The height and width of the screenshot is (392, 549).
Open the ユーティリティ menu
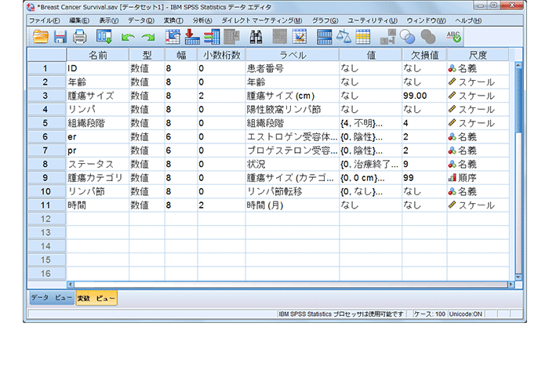click(373, 20)
